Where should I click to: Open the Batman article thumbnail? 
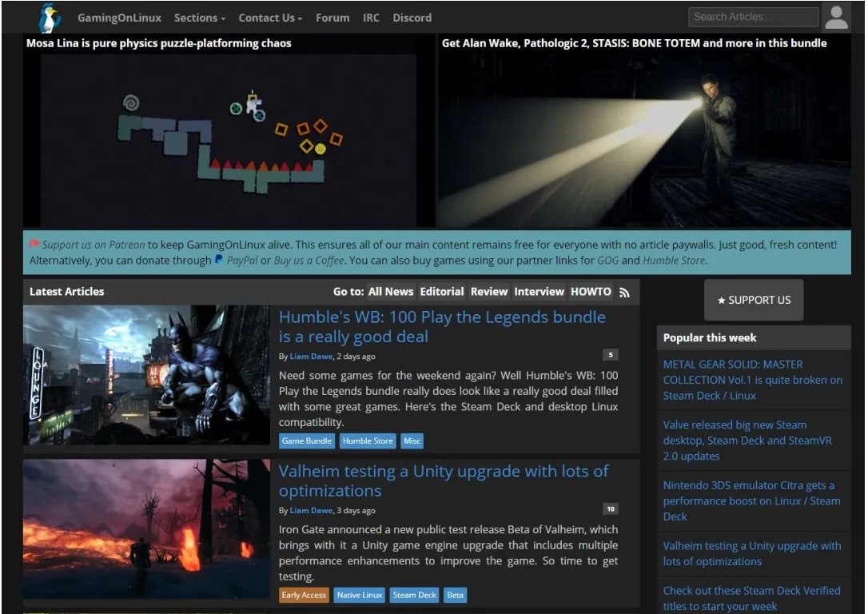tap(147, 375)
